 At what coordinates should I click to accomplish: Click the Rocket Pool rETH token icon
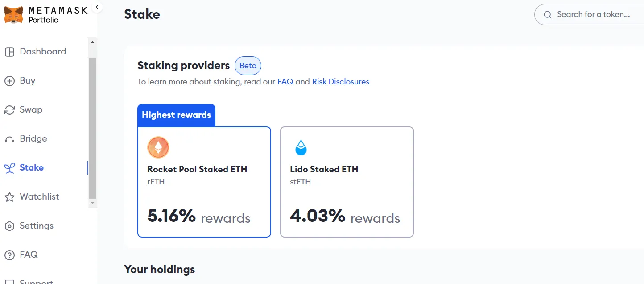pyautogui.click(x=158, y=147)
